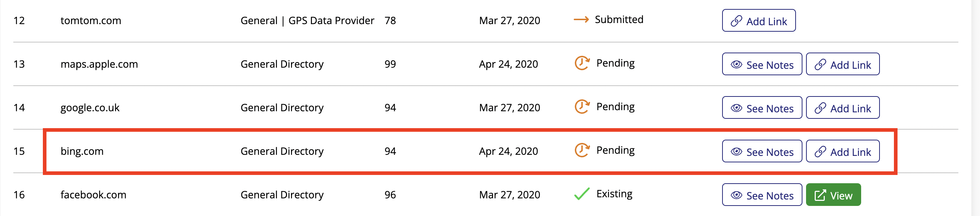The width and height of the screenshot is (980, 216).
Task: Select the facebook.com site name
Action: point(93,195)
